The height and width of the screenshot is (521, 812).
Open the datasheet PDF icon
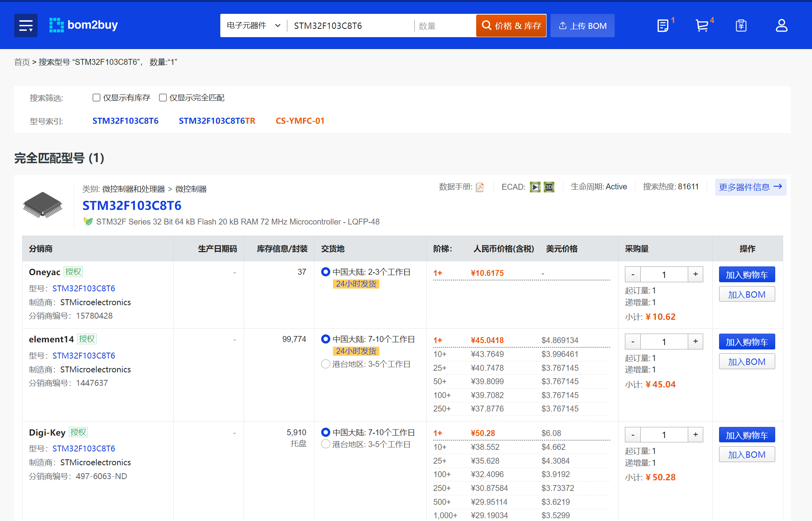pos(480,187)
